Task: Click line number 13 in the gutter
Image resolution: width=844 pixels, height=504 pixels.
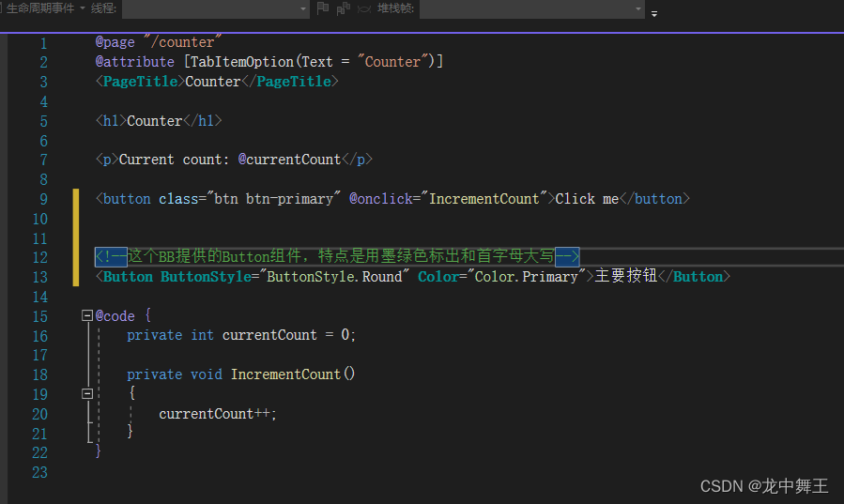Action: coord(39,277)
